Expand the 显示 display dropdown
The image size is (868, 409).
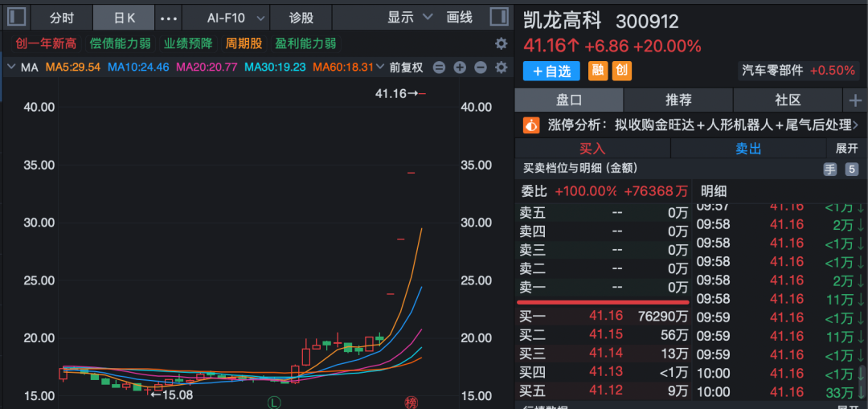pos(410,17)
